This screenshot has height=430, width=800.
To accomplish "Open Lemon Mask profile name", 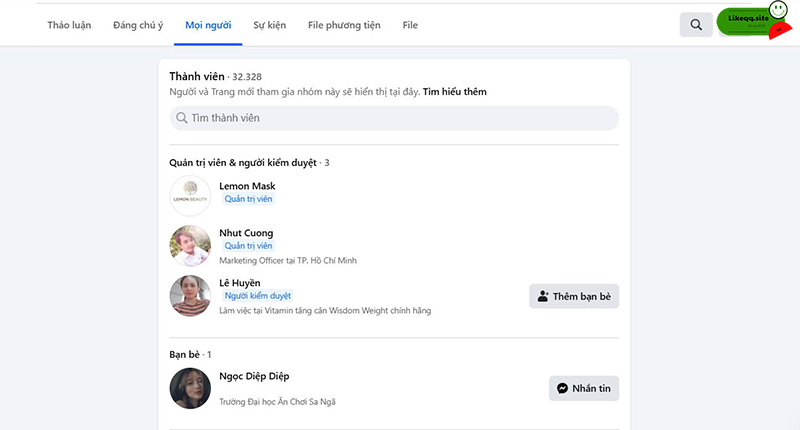I will point(247,186).
